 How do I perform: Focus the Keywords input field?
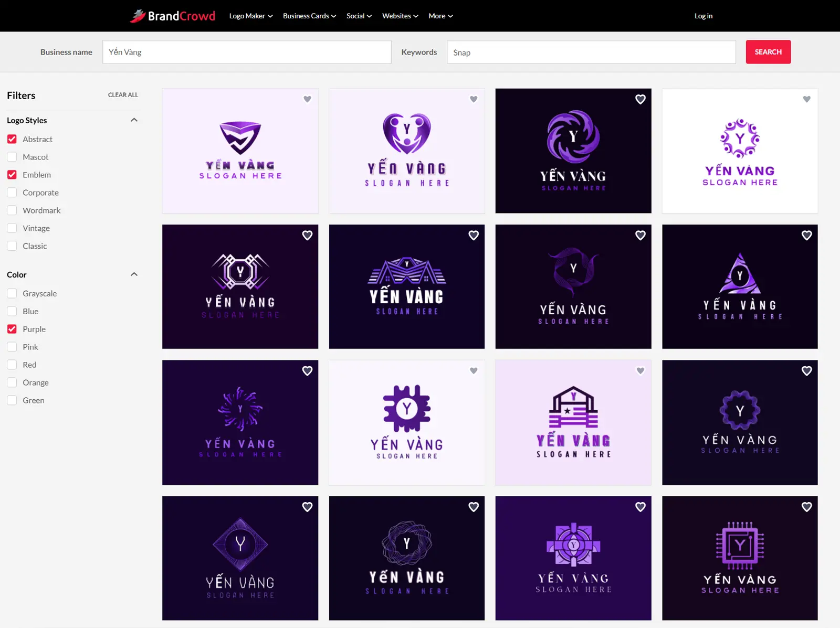tap(591, 52)
